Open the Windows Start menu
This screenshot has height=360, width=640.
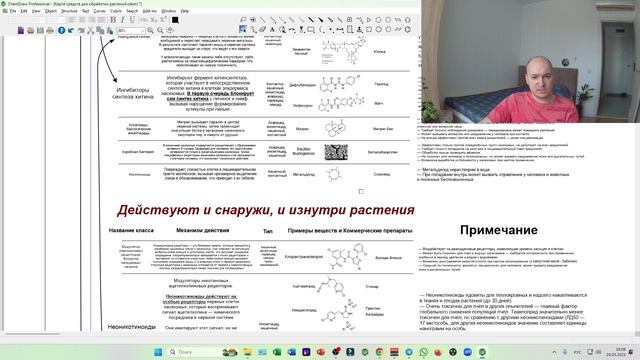158,352
